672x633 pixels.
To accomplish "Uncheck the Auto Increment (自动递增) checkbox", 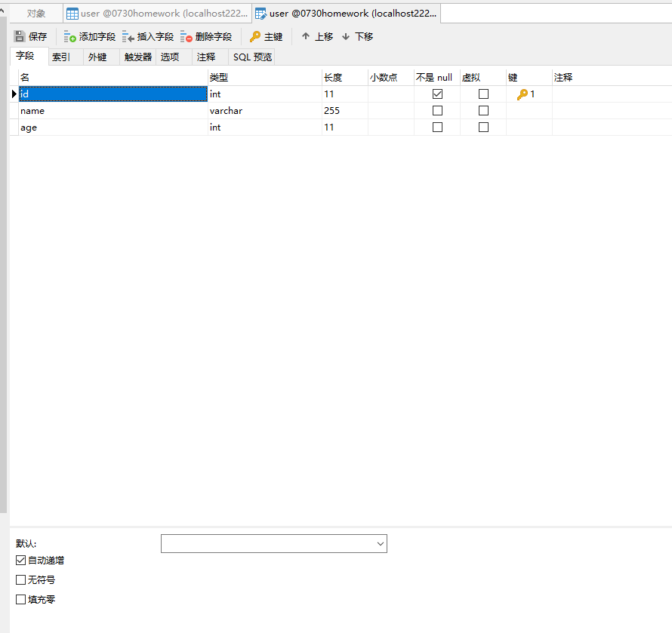I will pyautogui.click(x=20, y=560).
